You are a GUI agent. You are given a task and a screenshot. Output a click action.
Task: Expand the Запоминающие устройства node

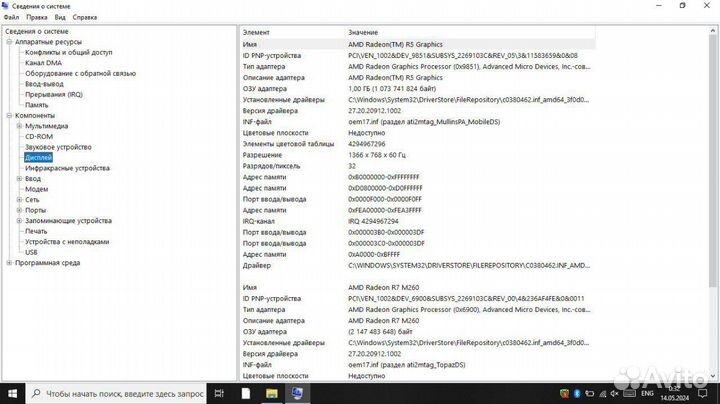click(x=19, y=220)
